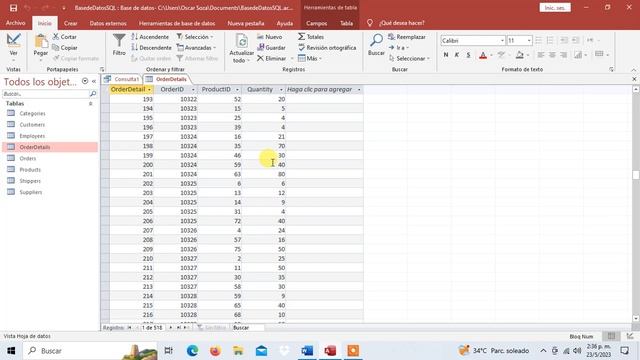Open Quantity column header dropdown arrow

click(281, 89)
